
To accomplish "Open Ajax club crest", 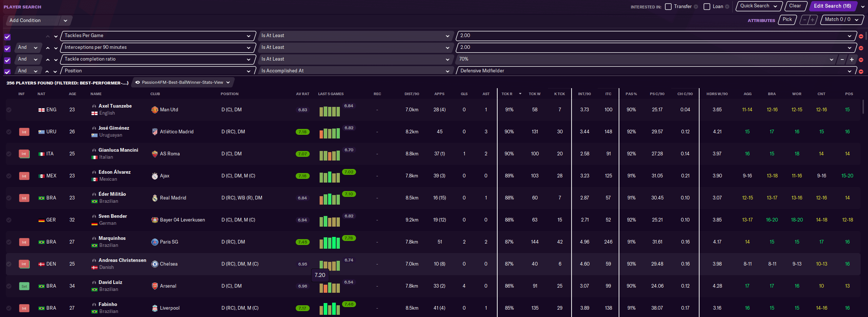I will coord(155,176).
